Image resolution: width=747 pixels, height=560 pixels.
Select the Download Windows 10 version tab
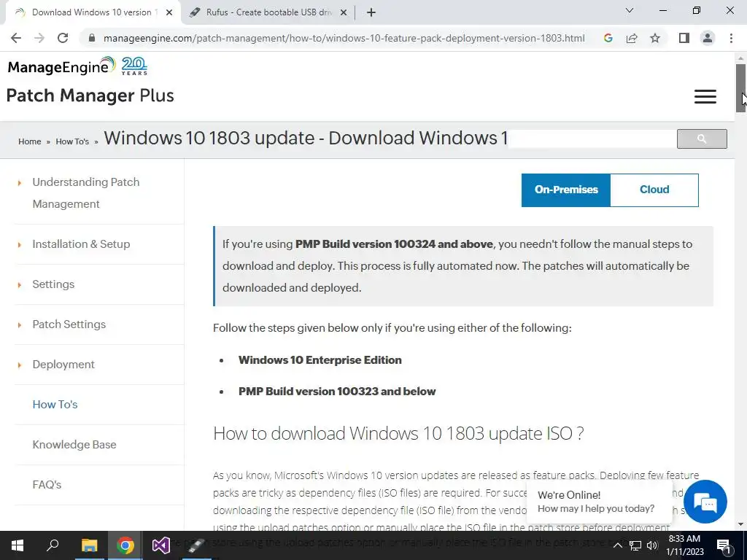coord(92,12)
